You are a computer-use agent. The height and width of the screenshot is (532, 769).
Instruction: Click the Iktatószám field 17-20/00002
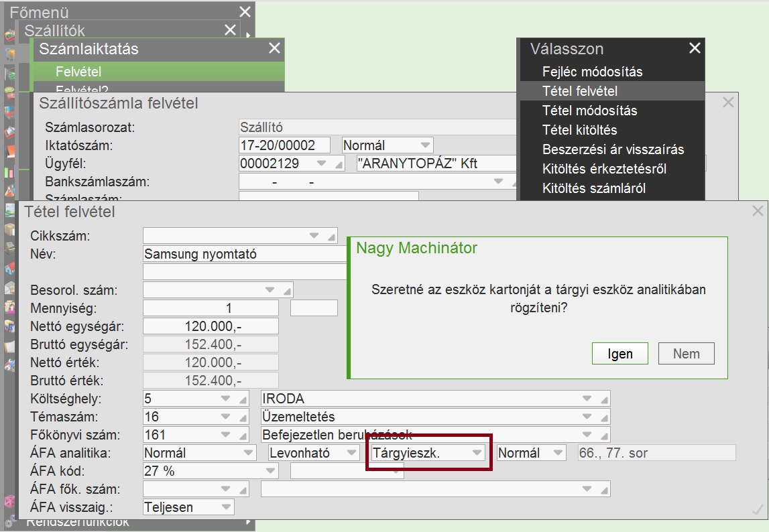click(x=284, y=145)
